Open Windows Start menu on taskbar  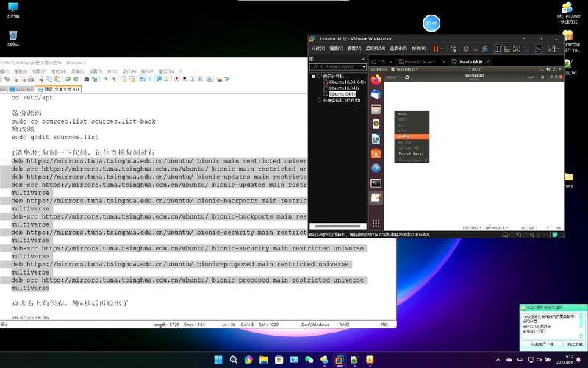218,360
